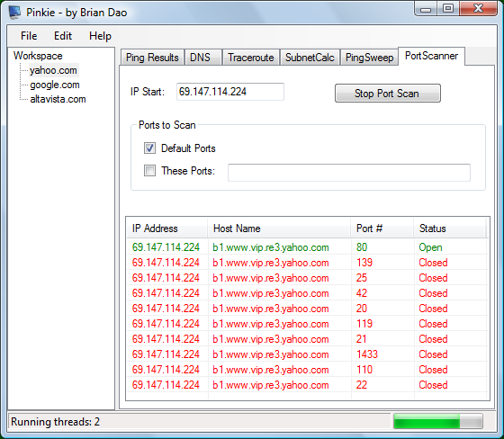The image size is (504, 439).
Task: Click the IP Start input field
Action: click(x=230, y=92)
